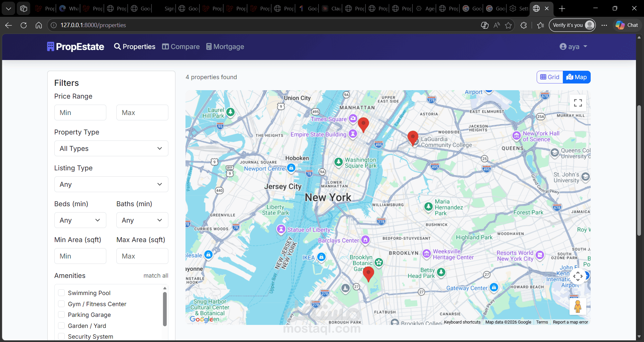644x342 pixels.
Task: Open the Beds (min) dropdown
Action: point(80,220)
